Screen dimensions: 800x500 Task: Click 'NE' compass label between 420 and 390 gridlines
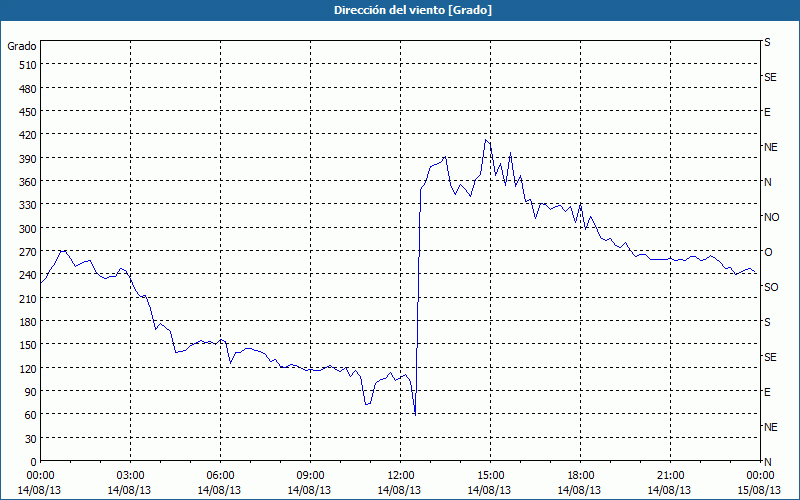[771, 147]
